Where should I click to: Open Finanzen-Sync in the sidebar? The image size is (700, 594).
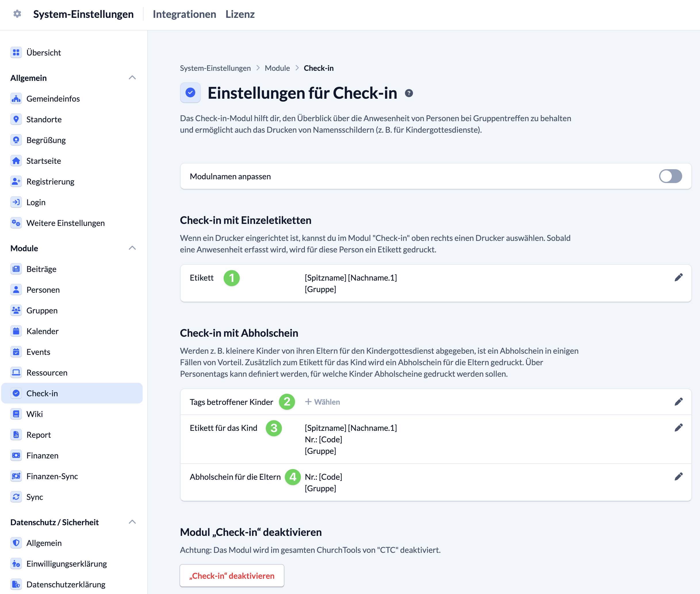[x=52, y=476]
